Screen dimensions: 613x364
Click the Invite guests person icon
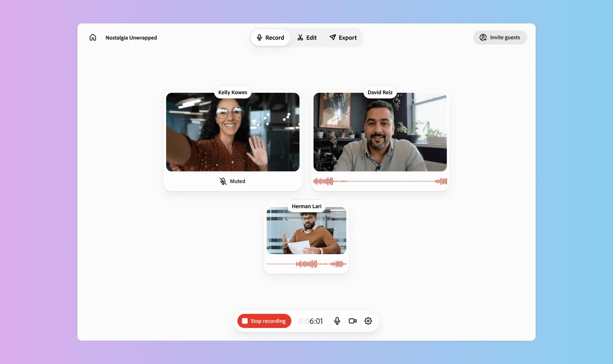pyautogui.click(x=483, y=38)
